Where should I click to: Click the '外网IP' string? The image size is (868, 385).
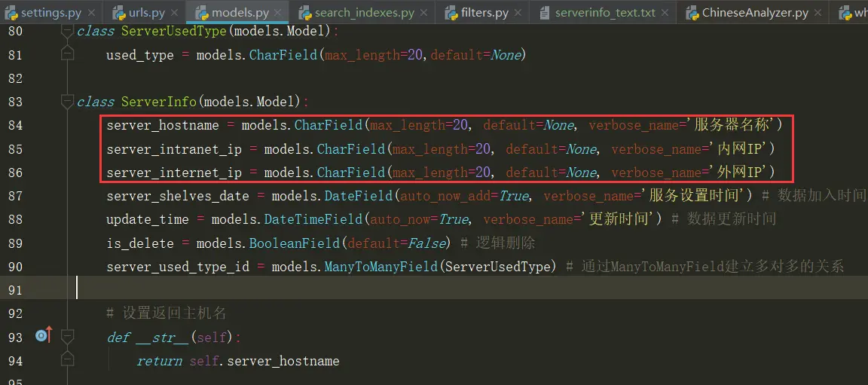pyautogui.click(x=738, y=173)
